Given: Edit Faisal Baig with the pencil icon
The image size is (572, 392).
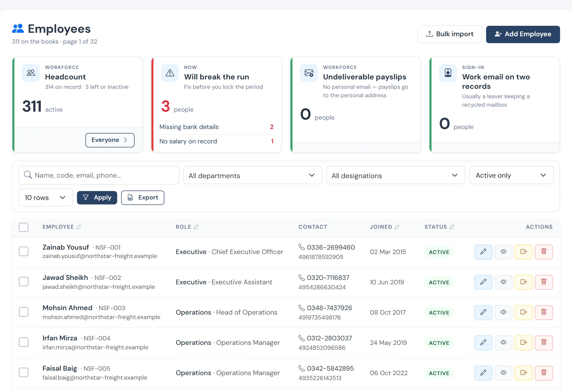Looking at the screenshot, I should point(483,373).
